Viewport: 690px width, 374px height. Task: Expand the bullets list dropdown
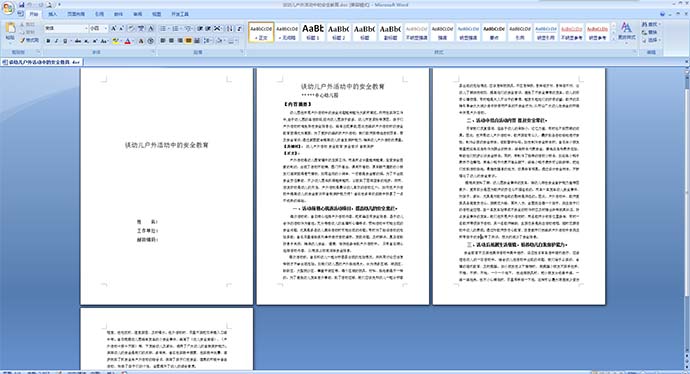(169, 29)
